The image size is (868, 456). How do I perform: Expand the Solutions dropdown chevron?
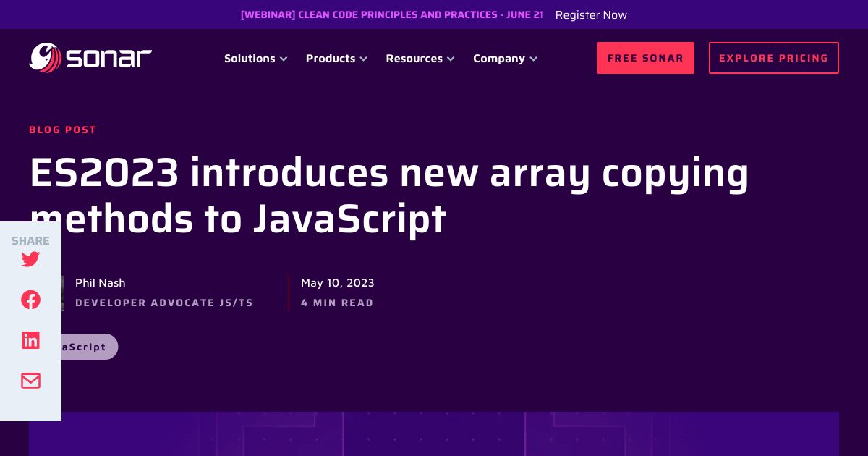(x=284, y=59)
